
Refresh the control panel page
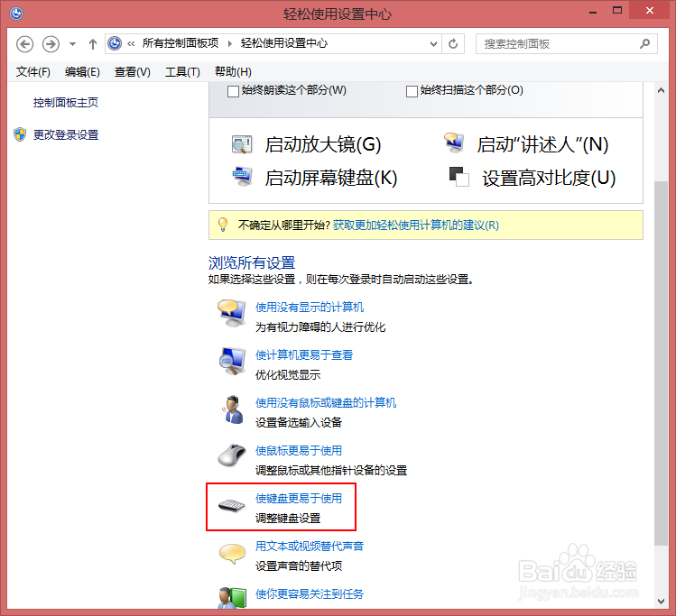point(453,44)
